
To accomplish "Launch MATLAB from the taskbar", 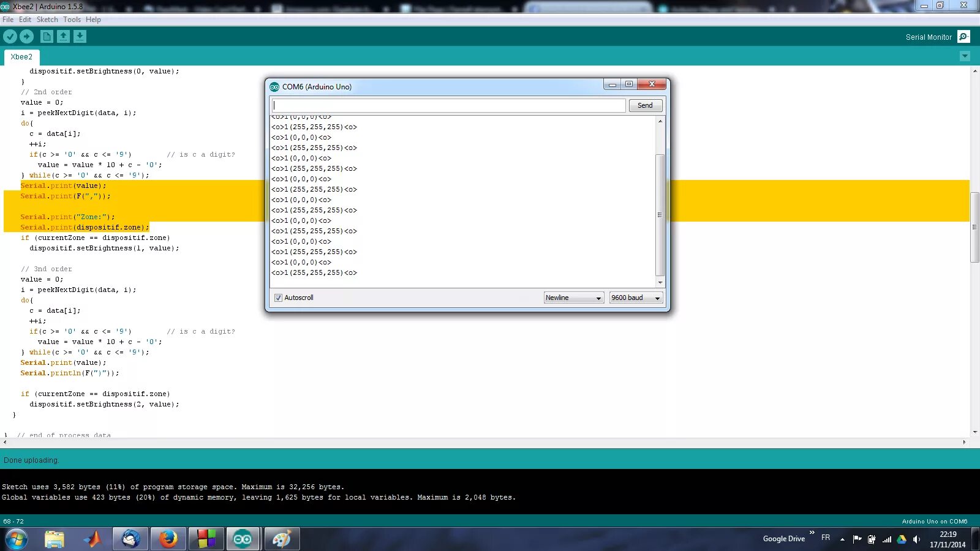I will pyautogui.click(x=92, y=539).
